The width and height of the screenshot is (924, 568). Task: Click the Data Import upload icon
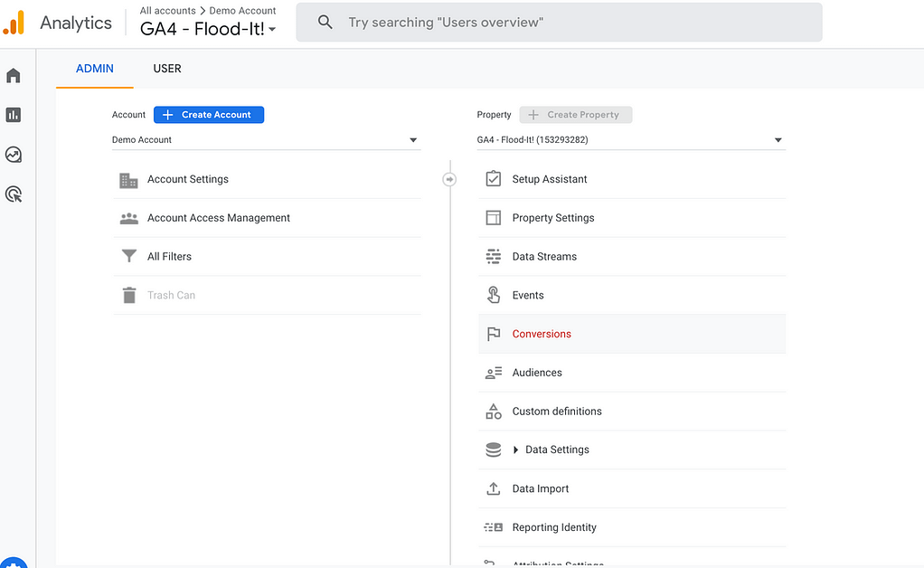[x=494, y=488]
